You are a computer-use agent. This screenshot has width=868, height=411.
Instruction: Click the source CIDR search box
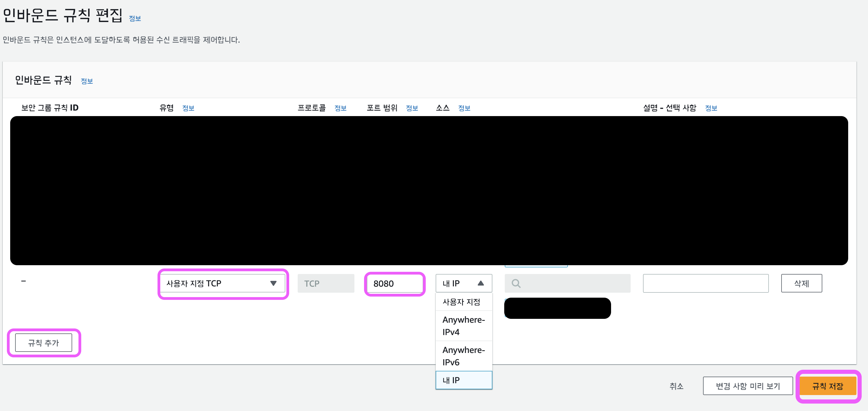pyautogui.click(x=573, y=283)
